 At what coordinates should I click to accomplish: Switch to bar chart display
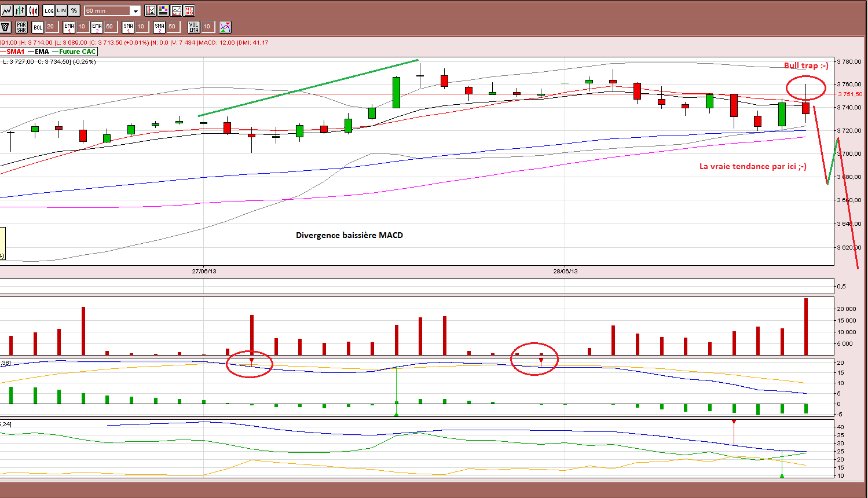click(x=20, y=10)
